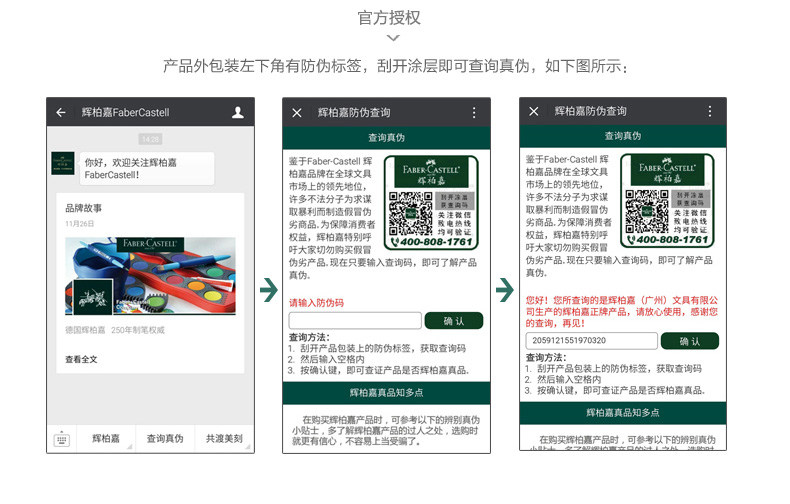Click the 品牌故事 article title

(83, 208)
